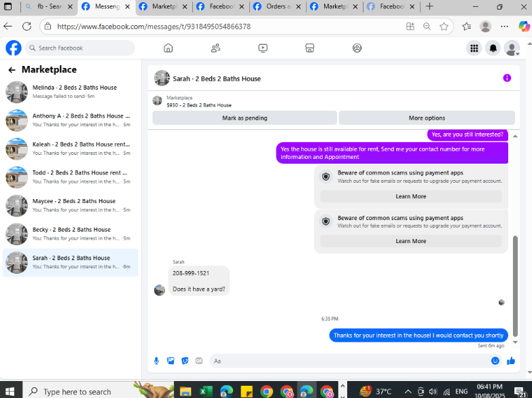Refresh the page

point(26,26)
